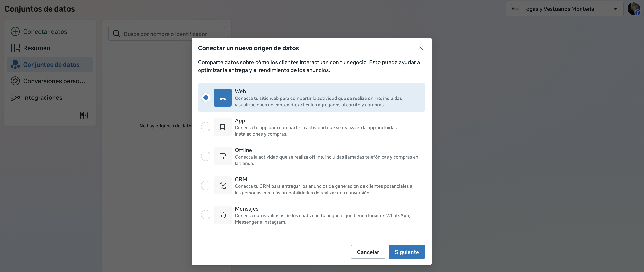Click the App phone icon

pyautogui.click(x=222, y=127)
